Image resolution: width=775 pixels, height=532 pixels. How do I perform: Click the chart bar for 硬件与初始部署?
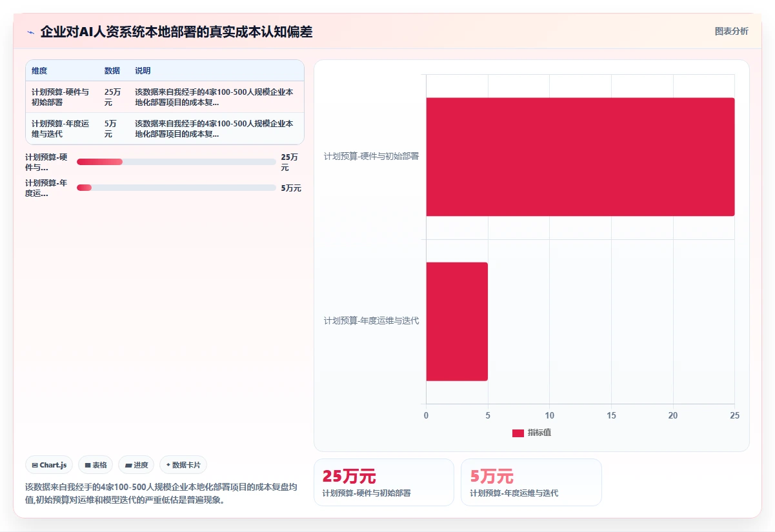580,157
